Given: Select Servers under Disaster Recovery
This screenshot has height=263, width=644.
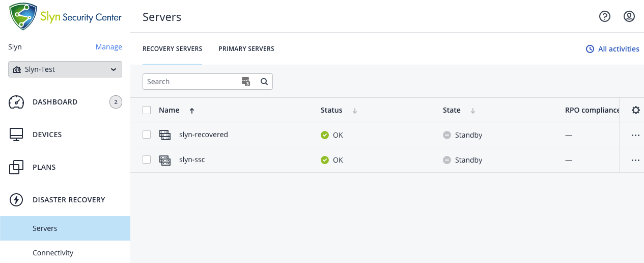Looking at the screenshot, I should coord(65,228).
